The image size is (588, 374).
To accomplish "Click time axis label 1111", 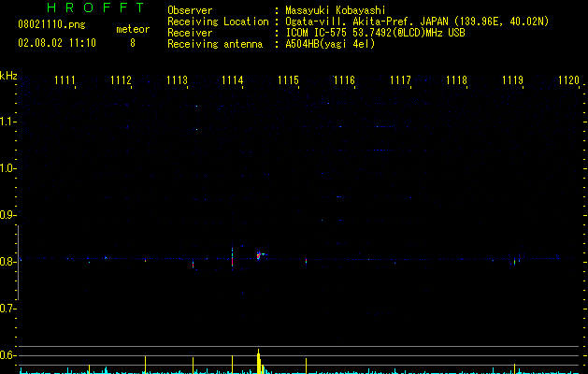I will click(65, 80).
